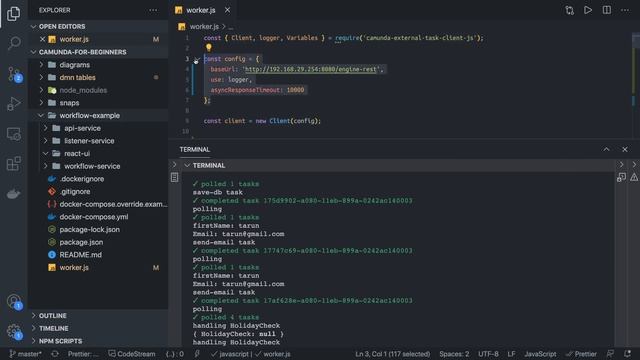Viewport: 640px width, 360px height.
Task: Expand the listener-service folder
Action: click(46, 141)
